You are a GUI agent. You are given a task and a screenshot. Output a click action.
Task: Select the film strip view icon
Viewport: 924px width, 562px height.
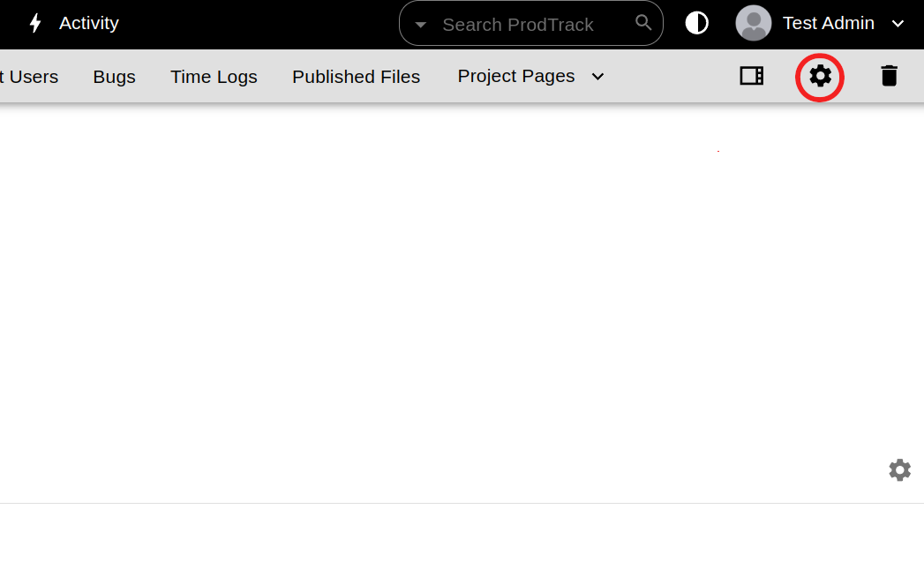tap(751, 76)
